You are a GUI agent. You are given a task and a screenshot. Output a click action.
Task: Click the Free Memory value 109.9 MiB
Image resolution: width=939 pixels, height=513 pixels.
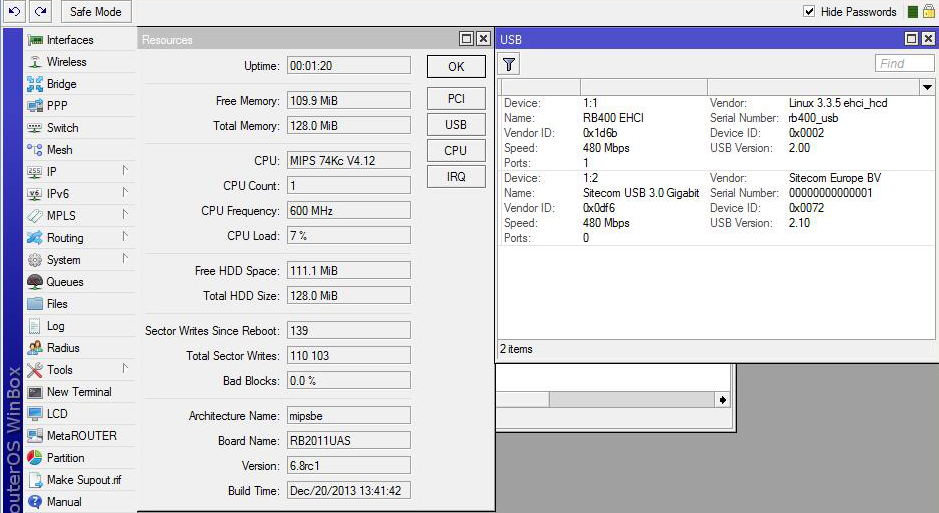[349, 101]
